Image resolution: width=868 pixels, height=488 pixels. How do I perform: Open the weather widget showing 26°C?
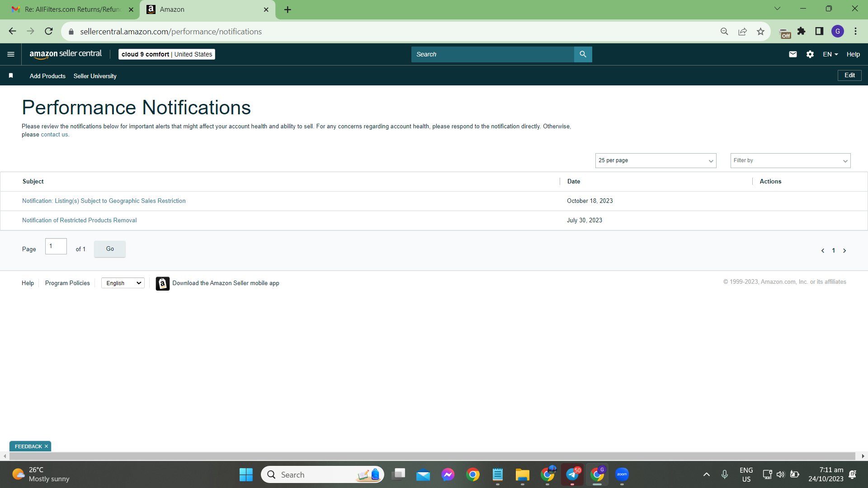click(41, 474)
